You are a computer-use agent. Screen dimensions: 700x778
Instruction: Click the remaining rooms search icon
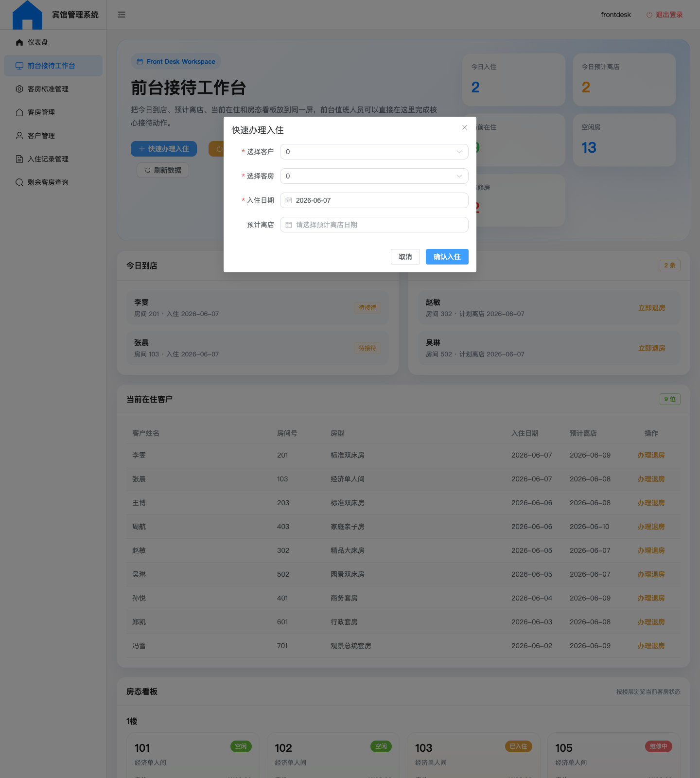click(x=19, y=182)
